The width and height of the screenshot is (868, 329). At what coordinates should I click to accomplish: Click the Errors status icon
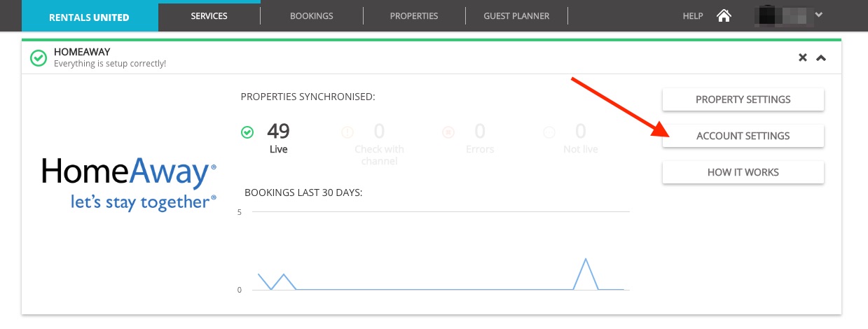[x=448, y=132]
